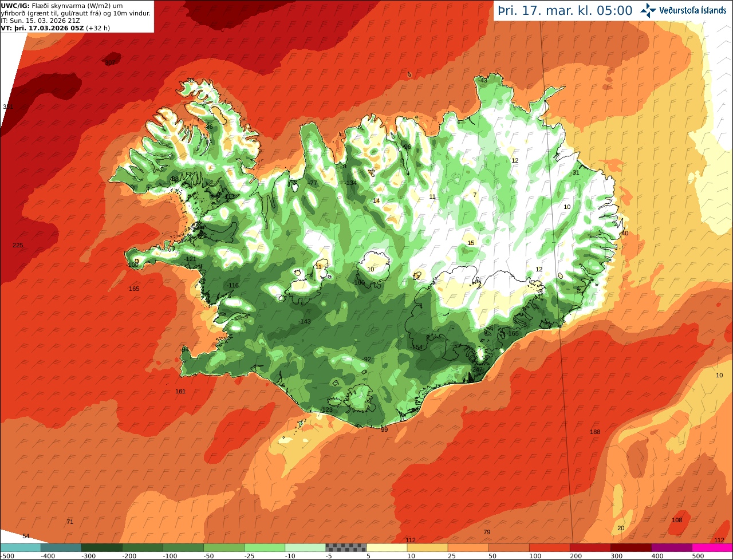Click the -134 value on the map
Image resolution: width=733 pixels, height=560 pixels.
(350, 183)
